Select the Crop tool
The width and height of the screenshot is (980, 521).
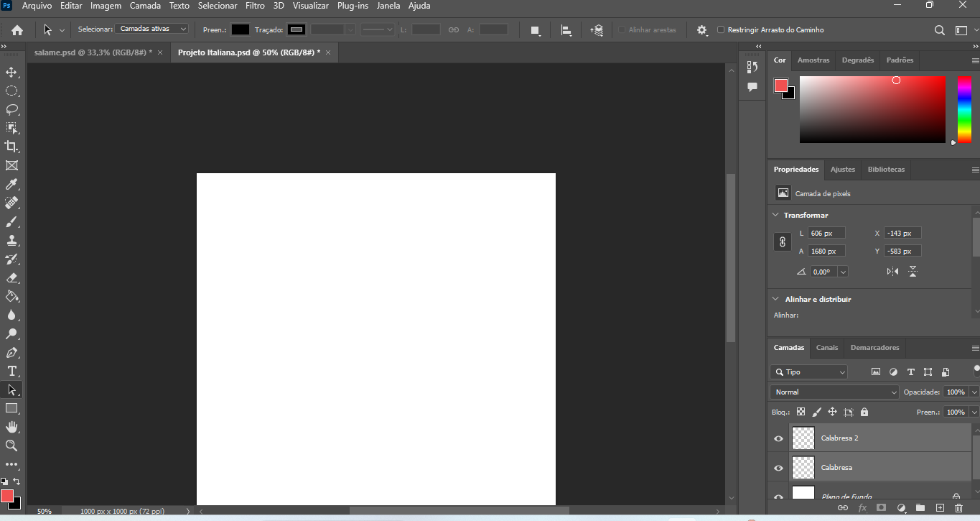coord(11,147)
